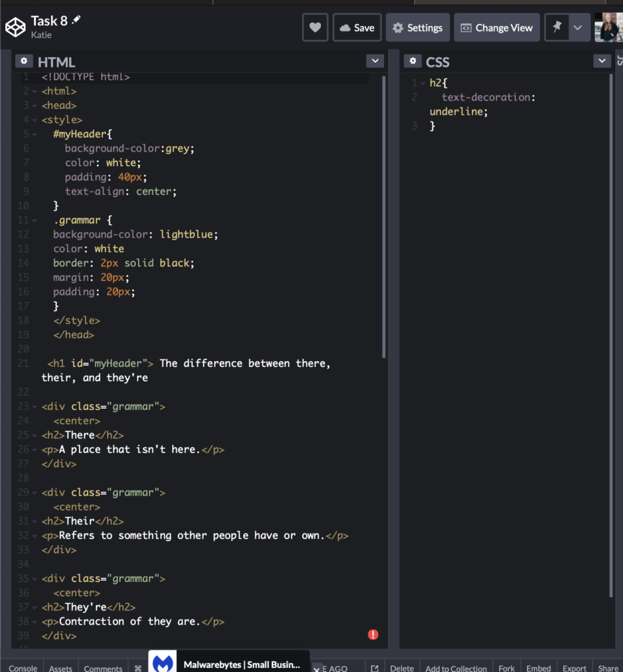Open HTML editor settings gear
Screen dimensions: 623x672
click(24, 61)
